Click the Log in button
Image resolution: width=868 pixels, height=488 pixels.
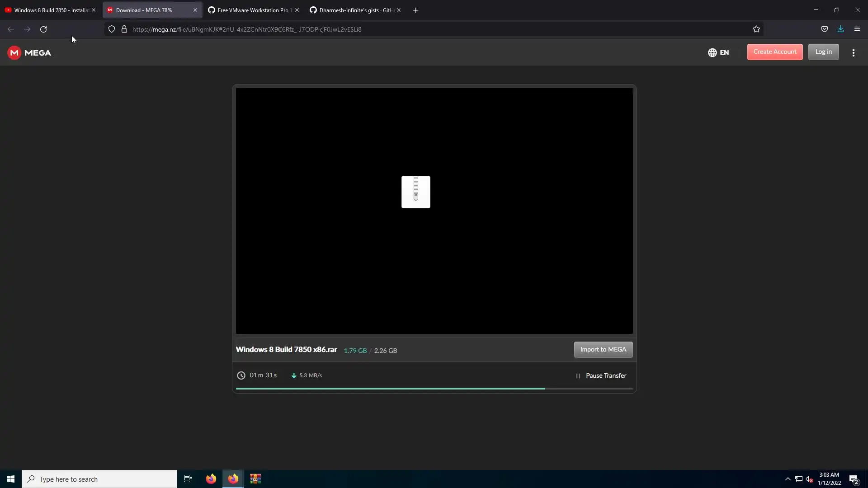pyautogui.click(x=823, y=52)
